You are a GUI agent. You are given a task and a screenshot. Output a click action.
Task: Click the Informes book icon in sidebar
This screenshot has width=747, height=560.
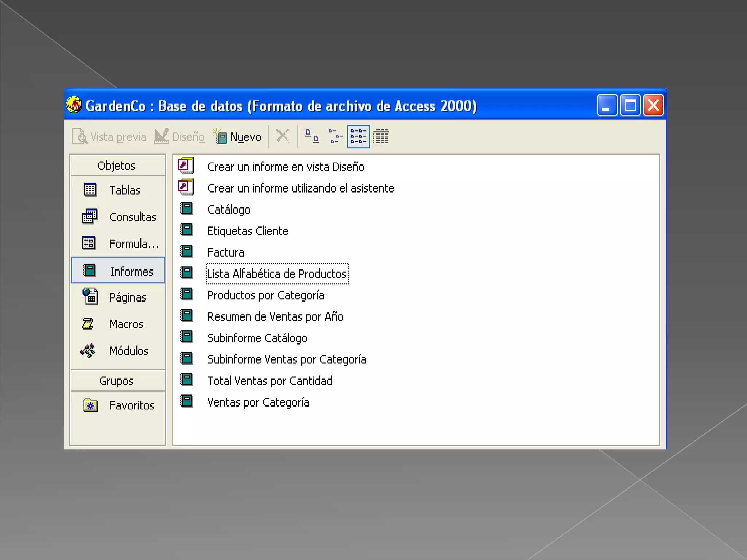[89, 270]
